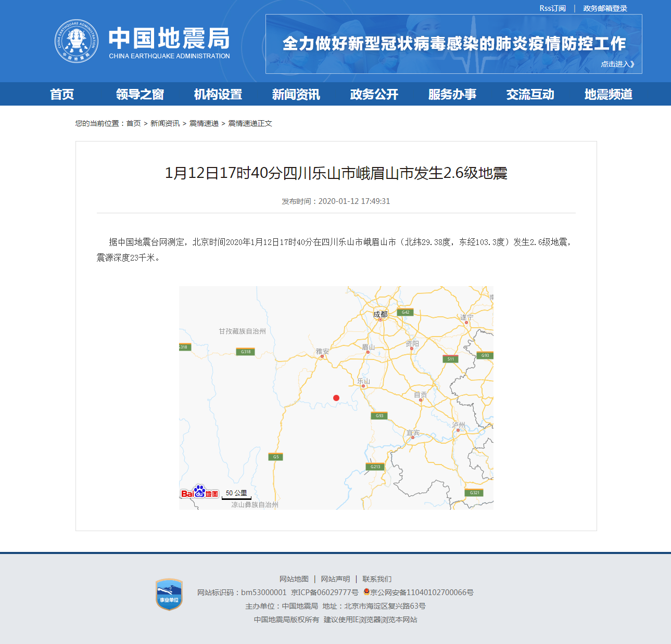Viewport: 671px width, 644px height.
Task: Click the green S11 road marker
Action: pyautogui.click(x=451, y=358)
